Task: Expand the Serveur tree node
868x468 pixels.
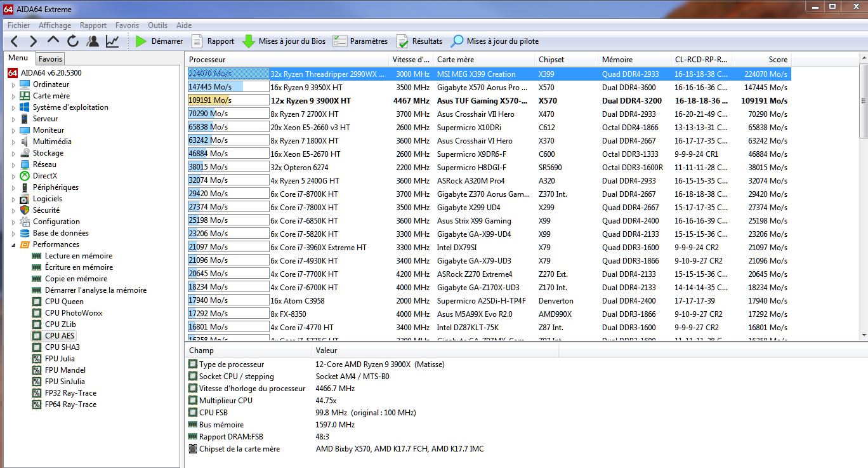Action: pos(13,119)
